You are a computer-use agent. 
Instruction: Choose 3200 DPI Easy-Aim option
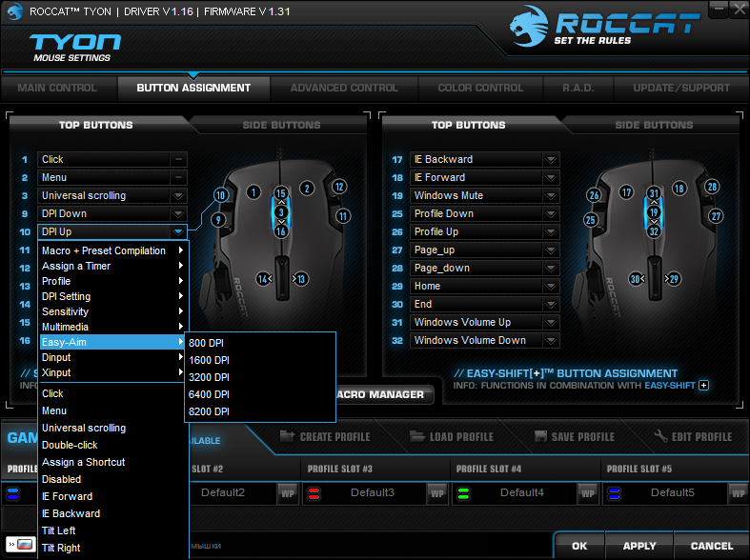click(260, 377)
